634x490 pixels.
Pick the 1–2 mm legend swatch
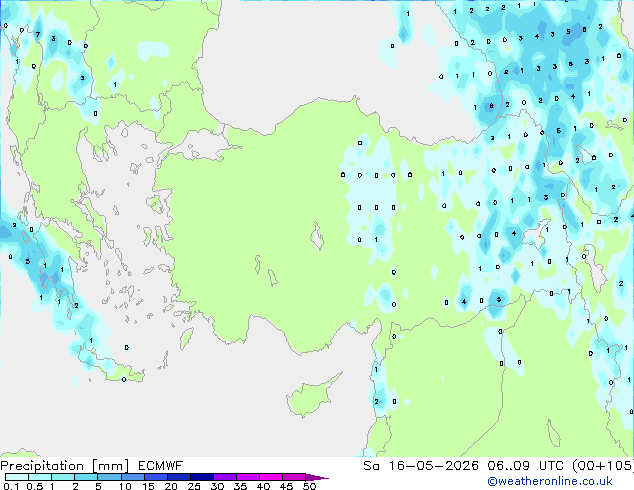63,477
